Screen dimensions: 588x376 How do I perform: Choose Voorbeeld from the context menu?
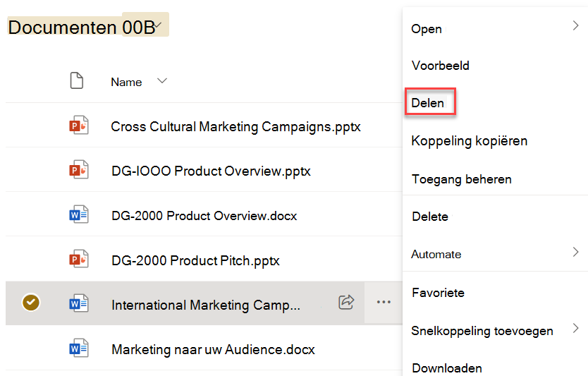440,66
